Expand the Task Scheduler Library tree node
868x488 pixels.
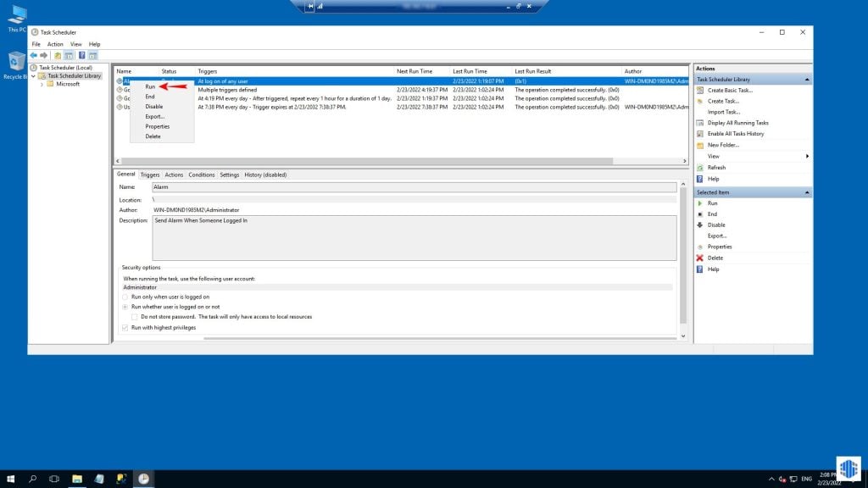[x=31, y=75]
